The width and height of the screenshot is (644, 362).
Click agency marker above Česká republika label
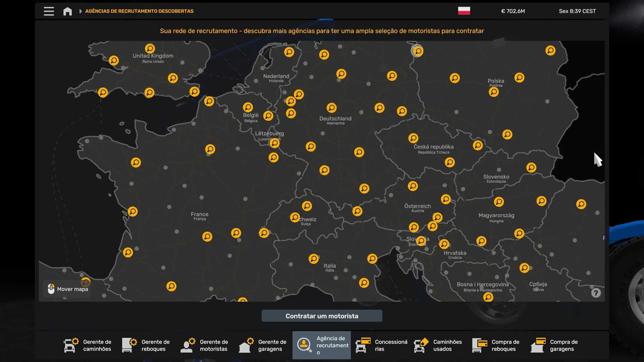(413, 138)
